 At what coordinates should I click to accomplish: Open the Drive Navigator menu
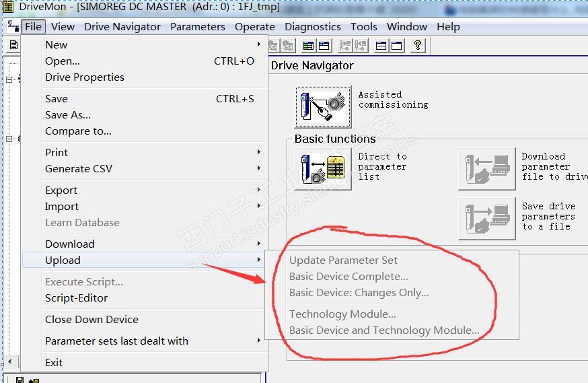(122, 27)
